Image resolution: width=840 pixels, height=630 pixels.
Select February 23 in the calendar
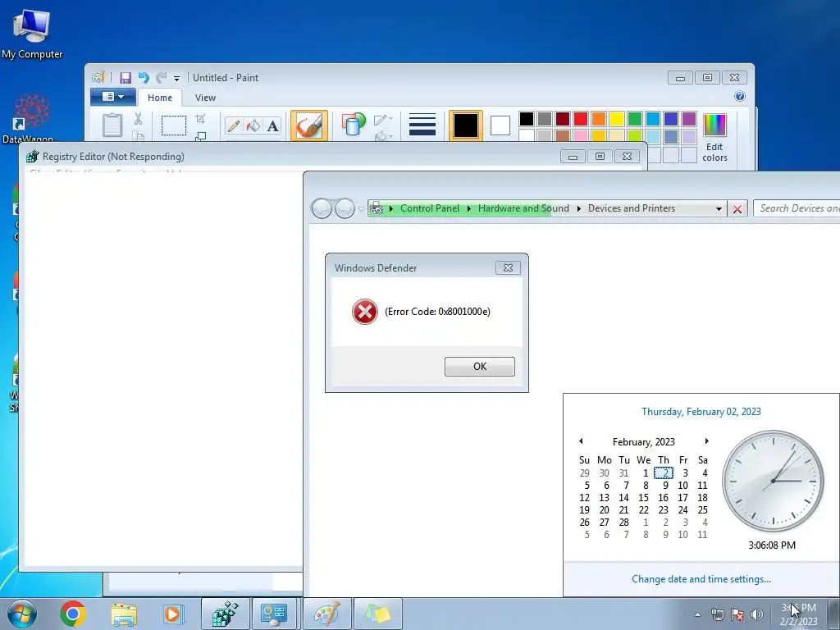click(x=663, y=510)
